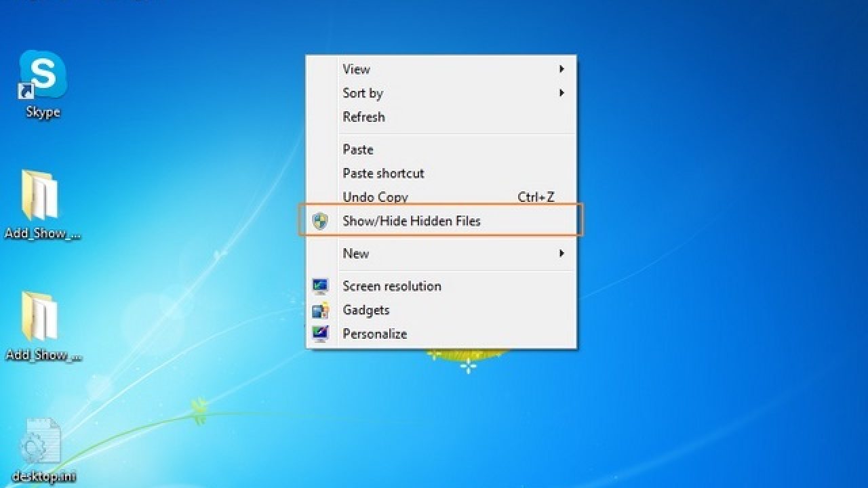This screenshot has width=868, height=488.
Task: Open the Skype desktop shortcut icon
Action: [x=43, y=75]
